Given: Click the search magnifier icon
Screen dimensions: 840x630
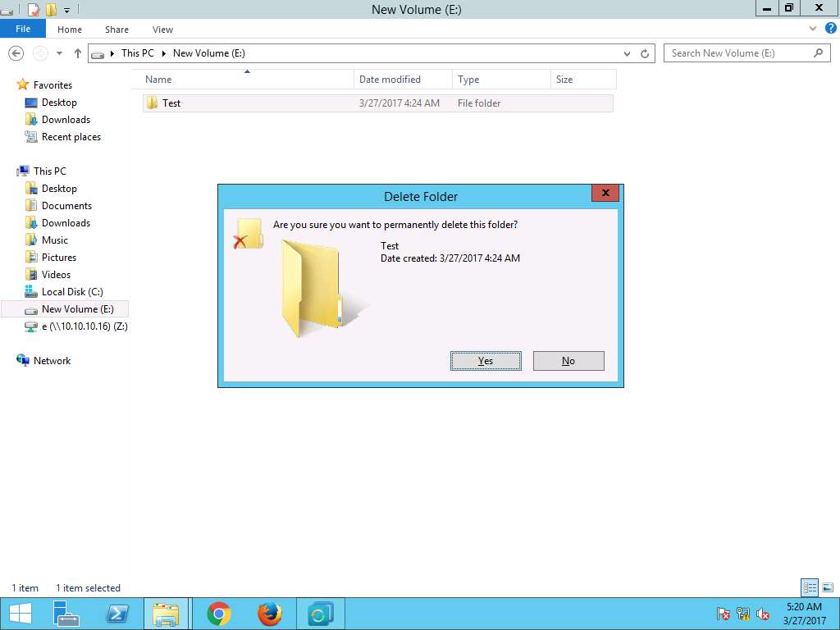Looking at the screenshot, I should (818, 52).
